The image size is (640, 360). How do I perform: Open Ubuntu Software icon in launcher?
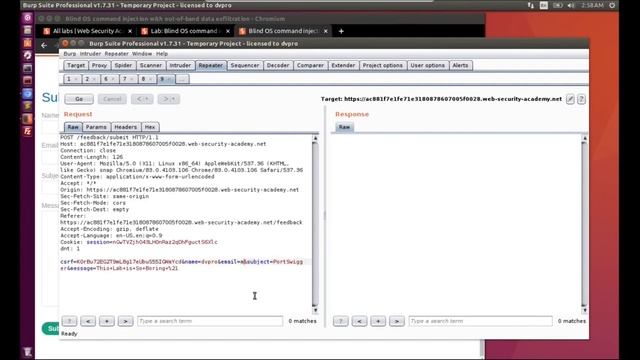pyautogui.click(x=27, y=43)
